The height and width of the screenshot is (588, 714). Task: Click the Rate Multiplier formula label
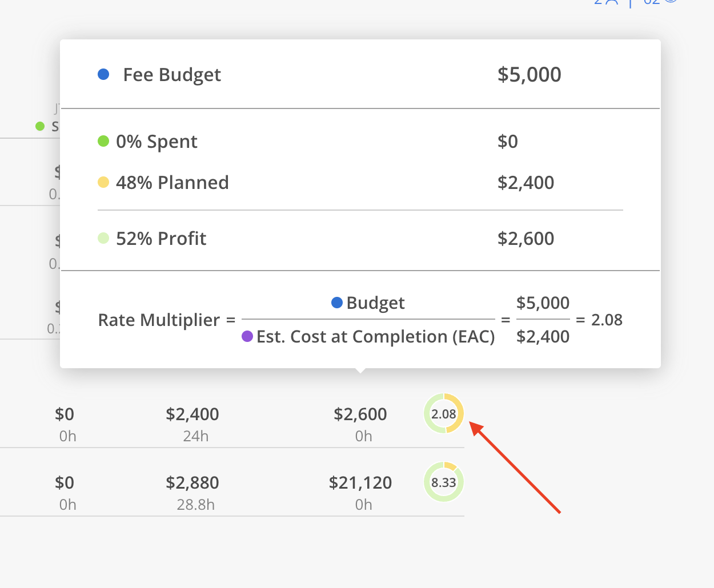(159, 320)
